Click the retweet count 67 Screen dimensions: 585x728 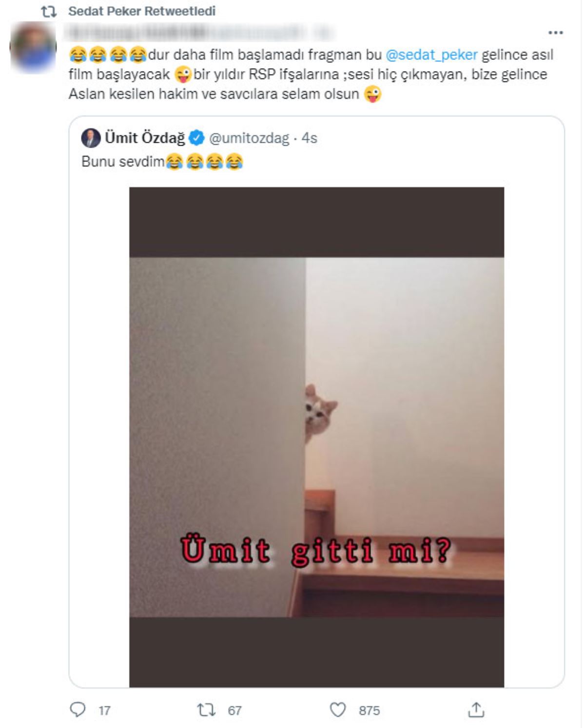234,710
